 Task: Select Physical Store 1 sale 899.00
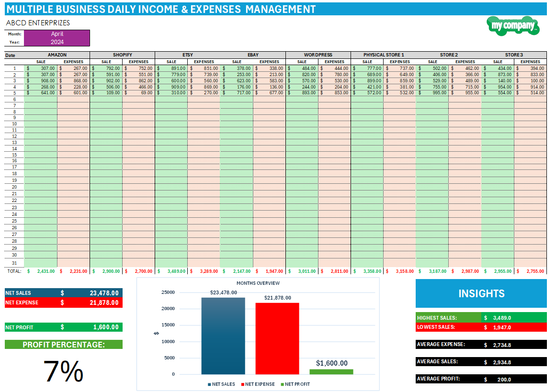pyautogui.click(x=367, y=81)
